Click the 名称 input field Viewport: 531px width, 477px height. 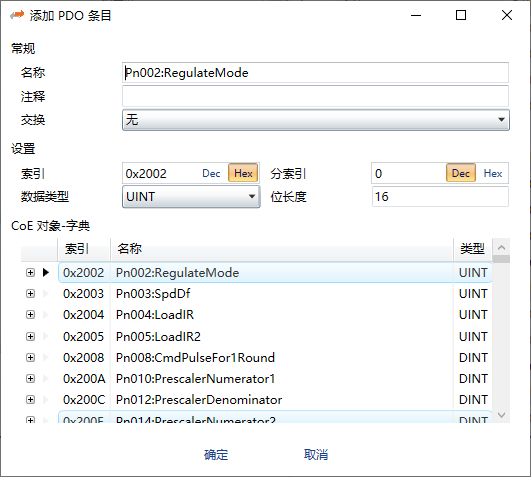(315, 72)
